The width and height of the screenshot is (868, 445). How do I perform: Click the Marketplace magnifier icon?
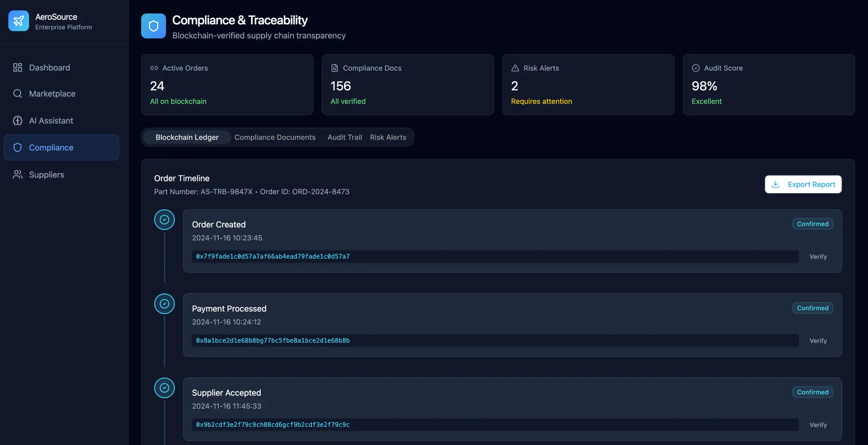17,94
